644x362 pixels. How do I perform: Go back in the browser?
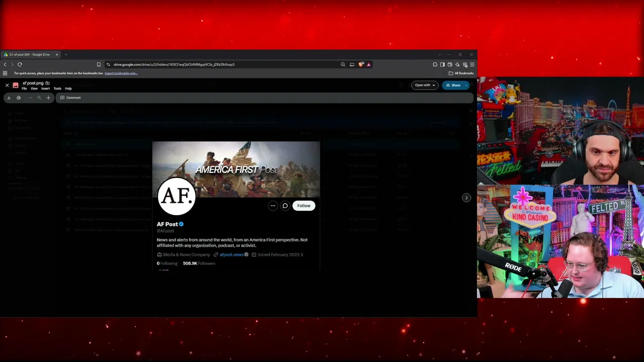5,64
